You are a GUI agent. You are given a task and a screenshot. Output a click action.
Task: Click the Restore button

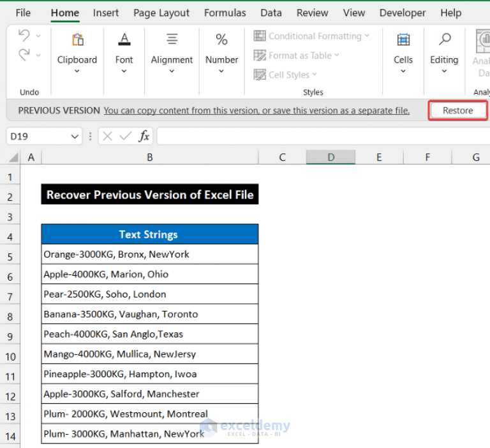(x=458, y=110)
